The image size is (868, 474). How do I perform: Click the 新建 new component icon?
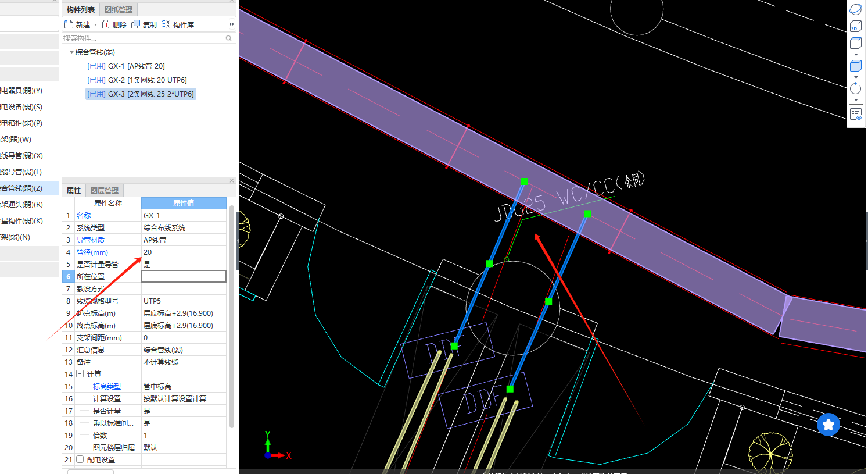point(69,24)
